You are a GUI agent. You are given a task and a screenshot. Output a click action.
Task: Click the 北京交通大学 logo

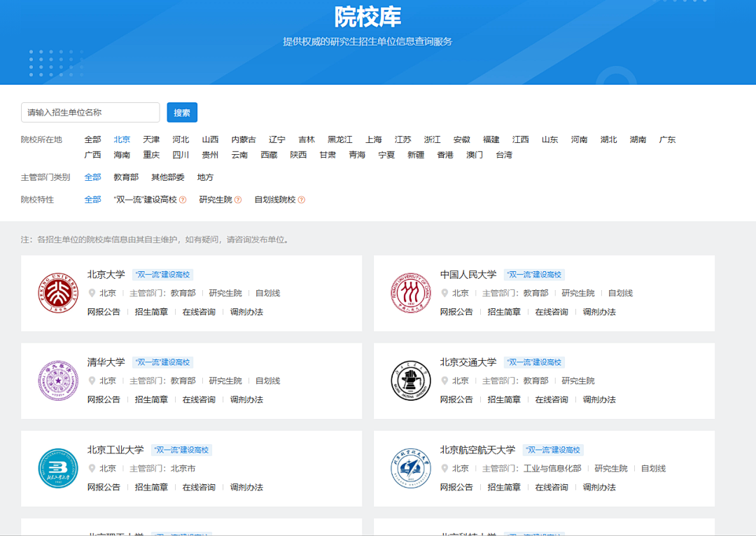[x=411, y=380]
